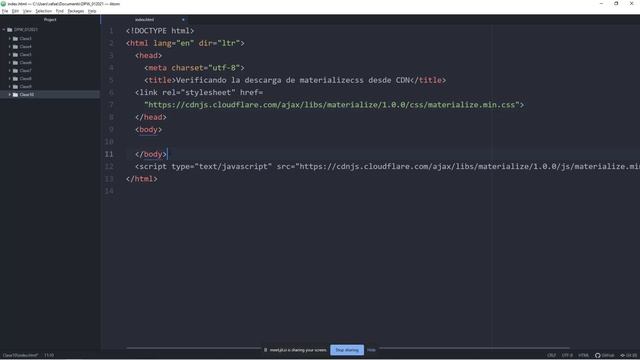Open the Selection menu

coord(44,11)
